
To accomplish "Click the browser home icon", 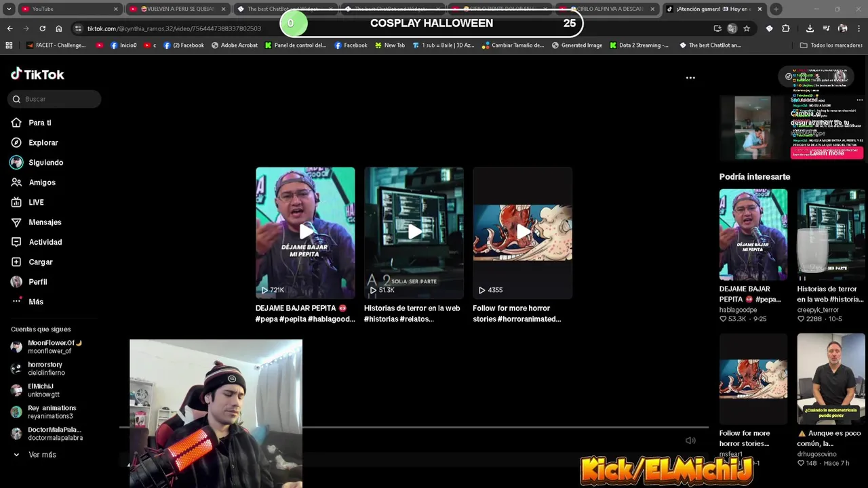I will [x=58, y=28].
